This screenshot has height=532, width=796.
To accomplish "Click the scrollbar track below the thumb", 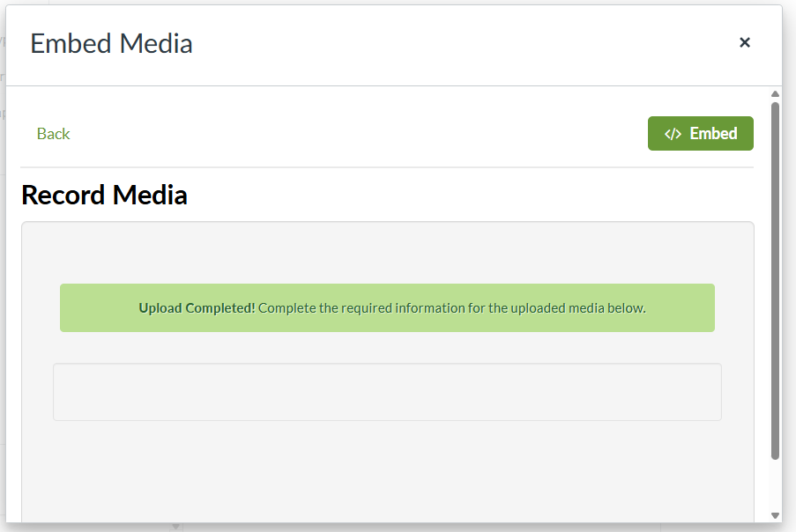I will pyautogui.click(x=775, y=484).
